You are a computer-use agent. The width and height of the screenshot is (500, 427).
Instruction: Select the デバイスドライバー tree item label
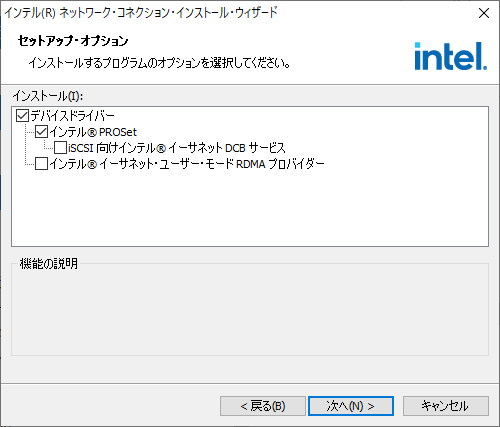[73, 116]
